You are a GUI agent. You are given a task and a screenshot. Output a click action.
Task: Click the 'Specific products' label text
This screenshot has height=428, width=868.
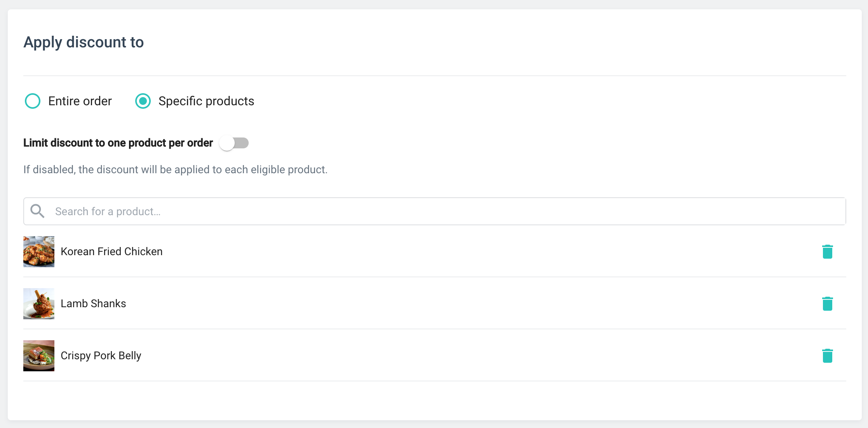206,101
